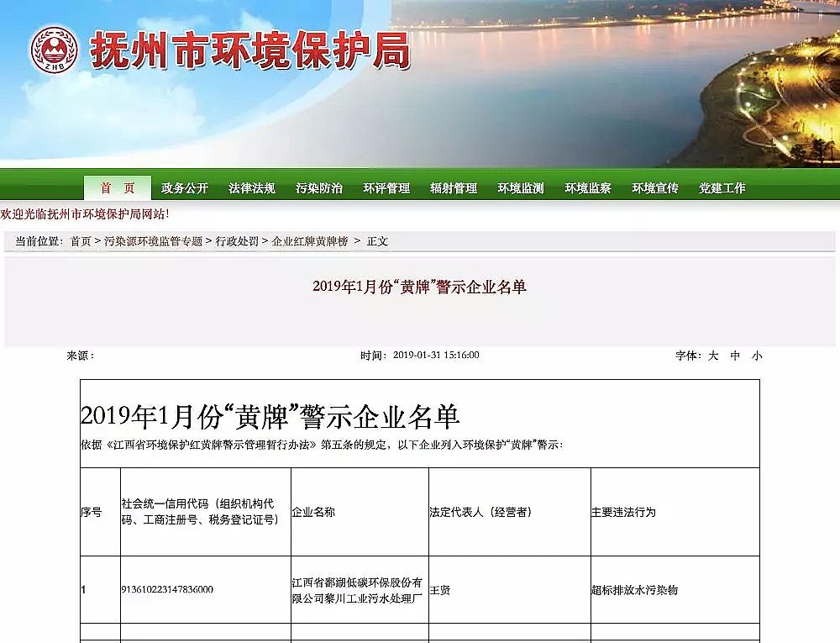Open the 辐射管理 navigation menu
This screenshot has height=643, width=840.
pos(452,187)
